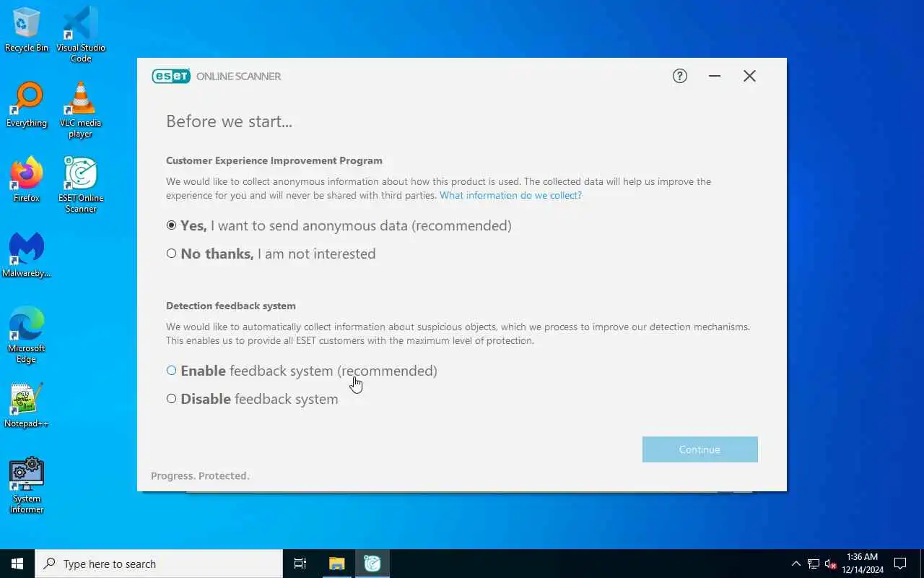This screenshot has height=578, width=924.
Task: Click the ESET logo in title bar
Action: coord(171,76)
